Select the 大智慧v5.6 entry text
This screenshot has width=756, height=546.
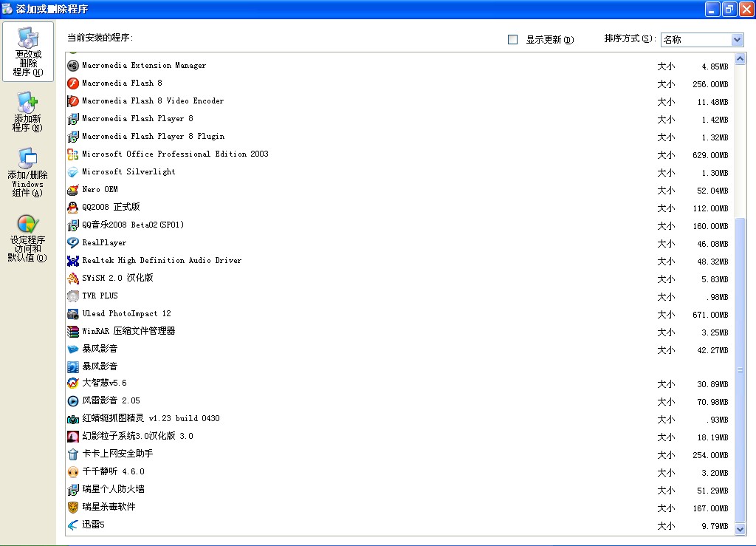click(x=104, y=383)
